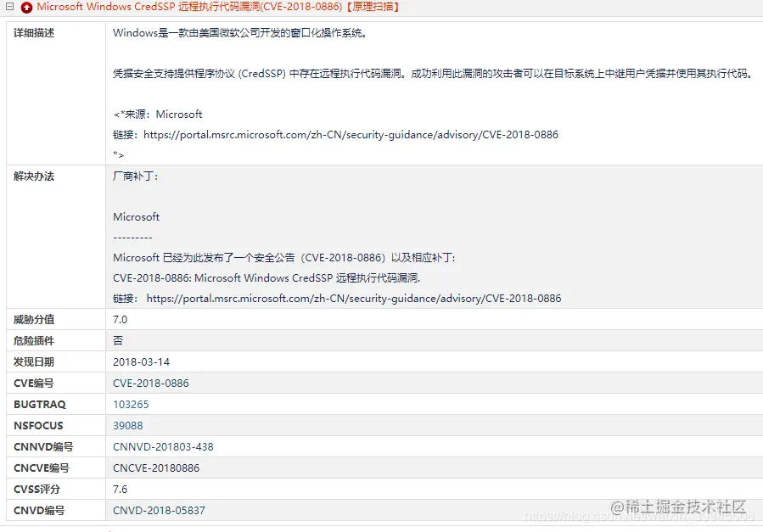Open the msrc advisory link in 详细描述

[351, 135]
